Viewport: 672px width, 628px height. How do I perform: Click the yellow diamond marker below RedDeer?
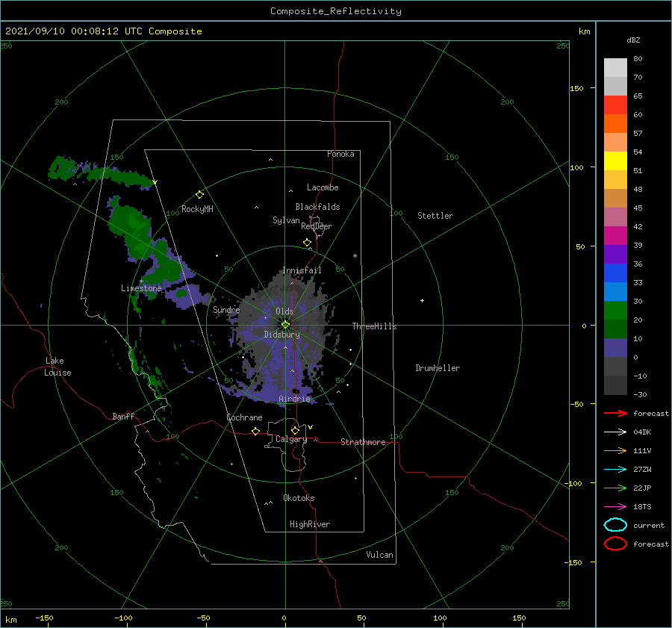pyautogui.click(x=307, y=243)
